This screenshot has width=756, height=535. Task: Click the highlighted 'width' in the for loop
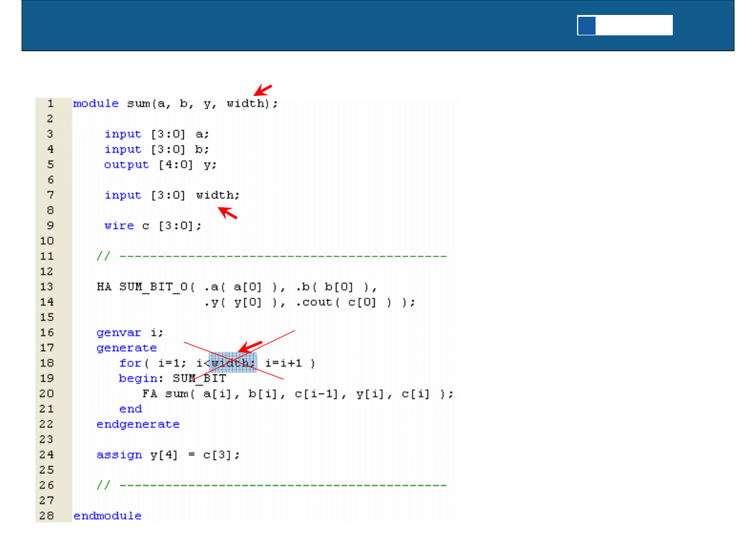point(233,363)
